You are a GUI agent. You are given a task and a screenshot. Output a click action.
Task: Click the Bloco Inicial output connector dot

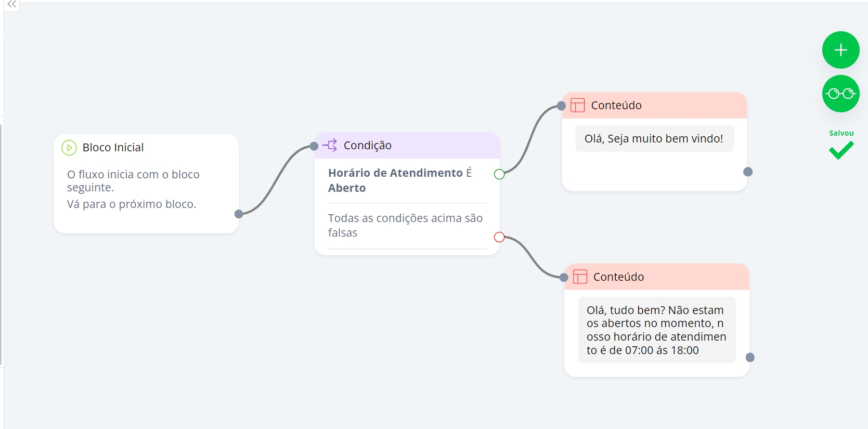coord(239,214)
